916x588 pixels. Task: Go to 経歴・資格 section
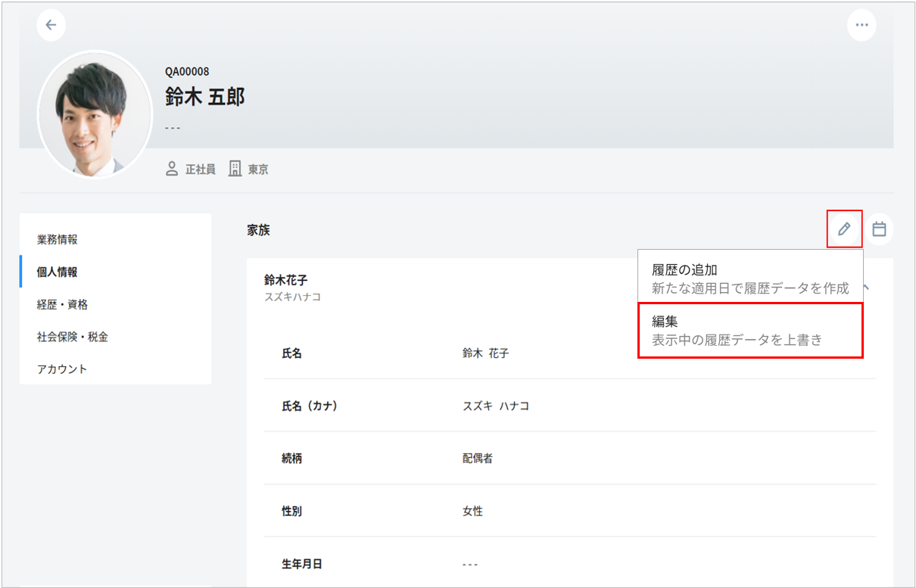(x=63, y=305)
